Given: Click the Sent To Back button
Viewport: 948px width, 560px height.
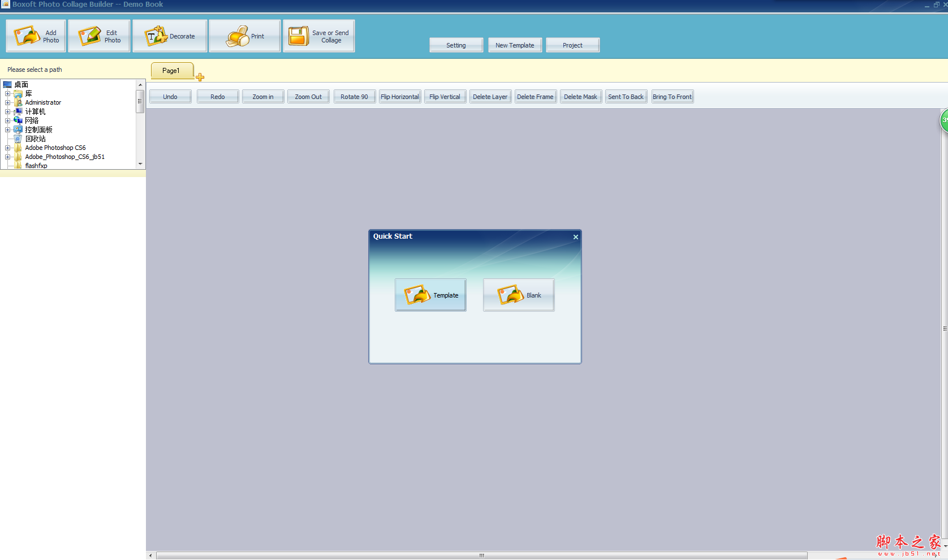Looking at the screenshot, I should click(626, 97).
